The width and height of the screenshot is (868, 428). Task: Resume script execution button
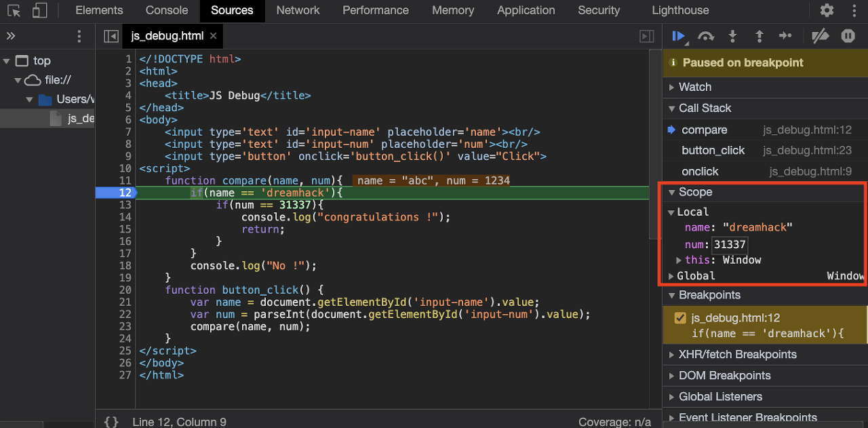679,36
